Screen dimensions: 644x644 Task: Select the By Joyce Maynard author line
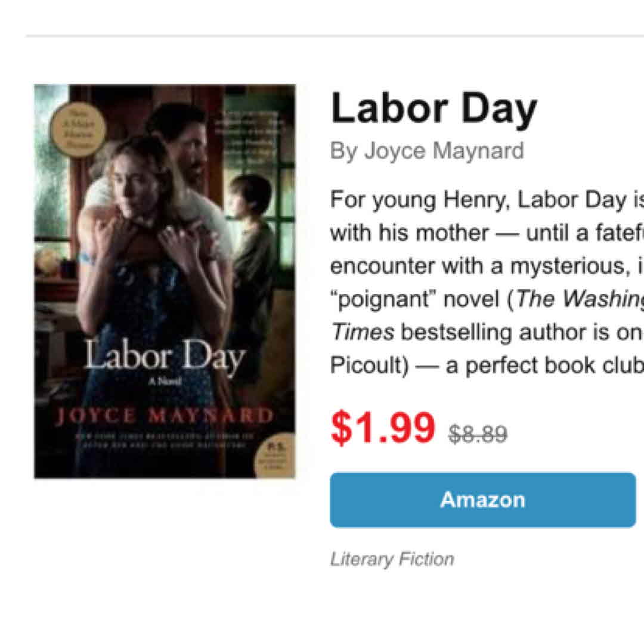(x=427, y=151)
